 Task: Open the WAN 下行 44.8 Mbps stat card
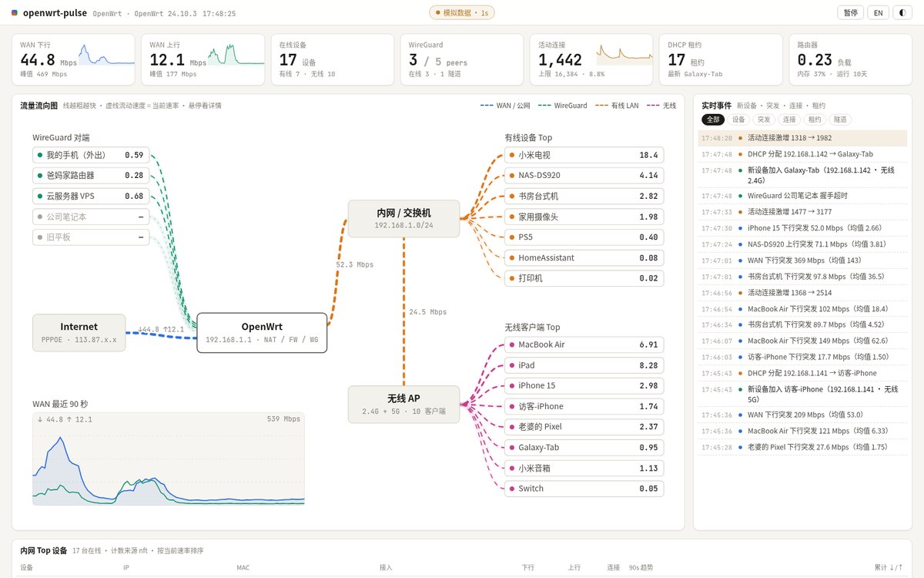73,59
